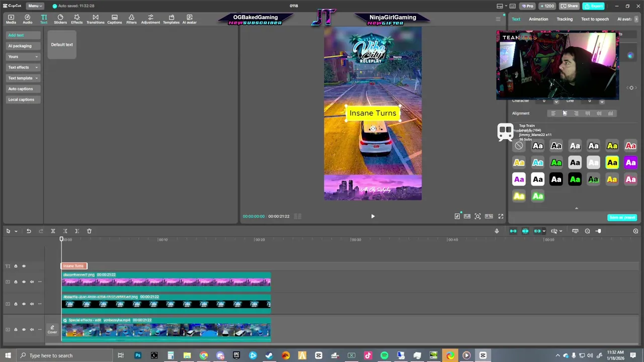Open Auto captions
This screenshot has width=644, height=362.
(23, 88)
